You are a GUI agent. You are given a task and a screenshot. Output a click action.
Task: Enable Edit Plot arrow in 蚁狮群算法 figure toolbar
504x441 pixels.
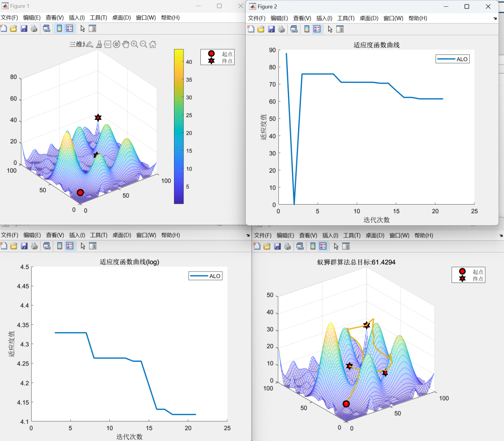pos(336,246)
